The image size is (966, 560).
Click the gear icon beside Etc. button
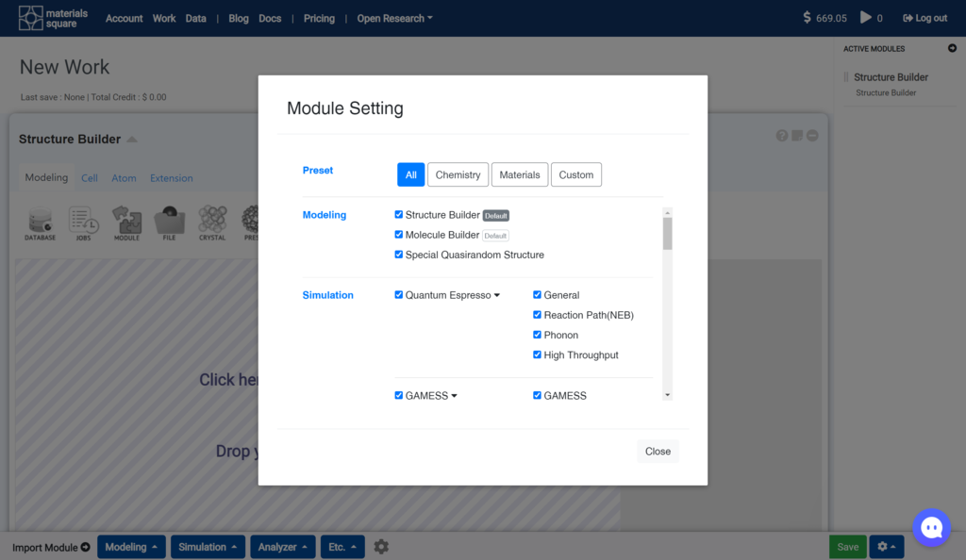click(381, 547)
